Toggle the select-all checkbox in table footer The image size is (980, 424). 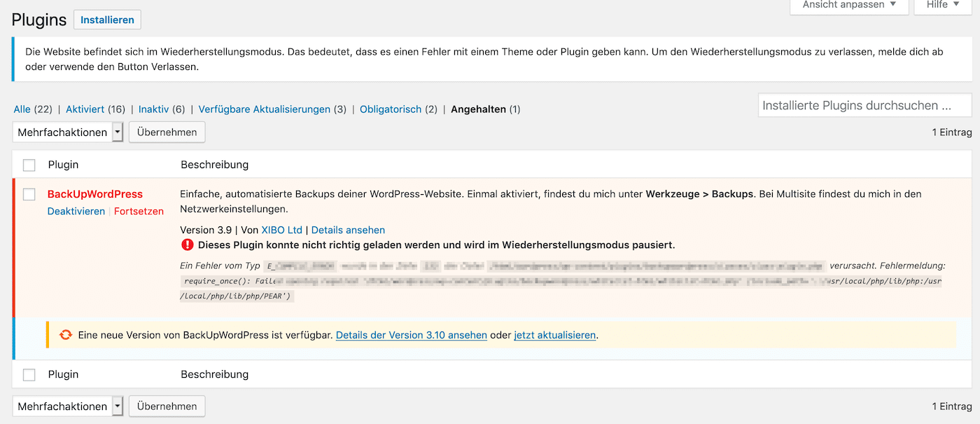click(x=29, y=375)
